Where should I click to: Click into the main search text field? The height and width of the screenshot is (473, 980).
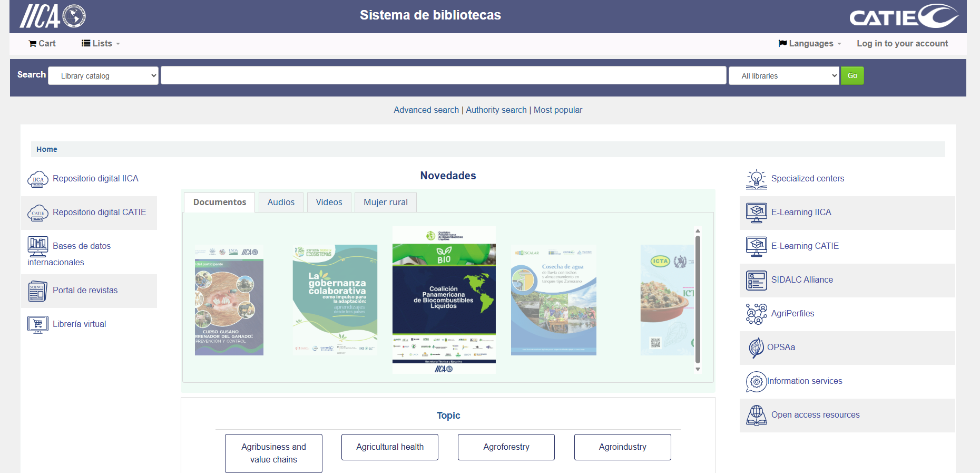[x=444, y=75]
